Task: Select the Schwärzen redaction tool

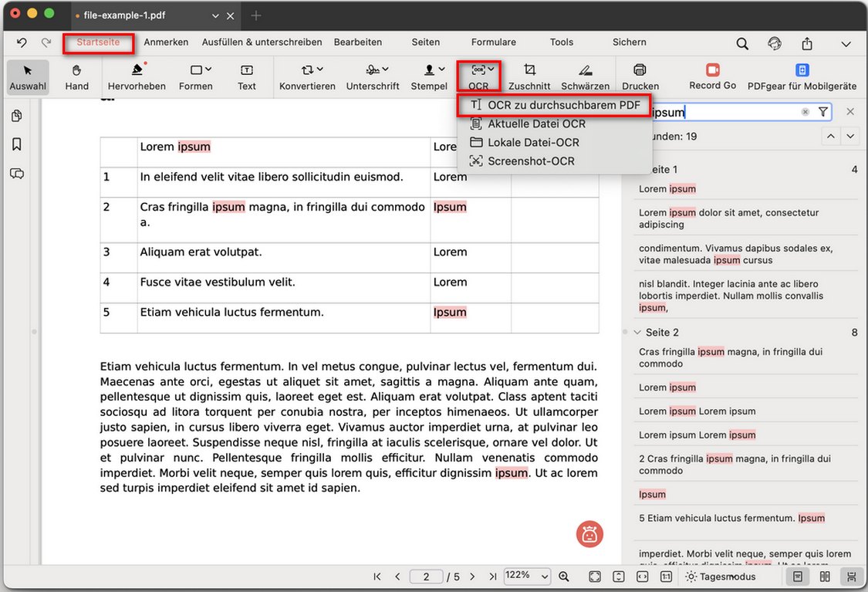Action: (x=584, y=76)
